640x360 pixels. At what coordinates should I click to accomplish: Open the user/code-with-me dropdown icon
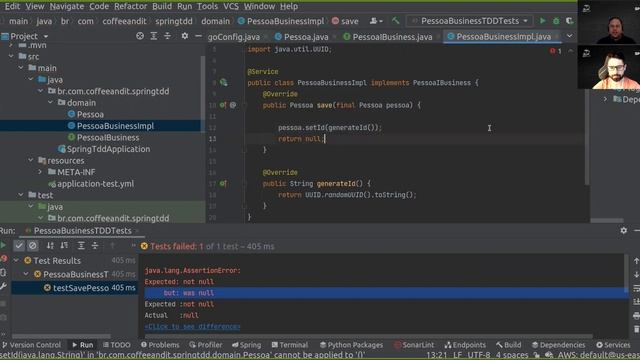pyautogui.click(x=376, y=21)
